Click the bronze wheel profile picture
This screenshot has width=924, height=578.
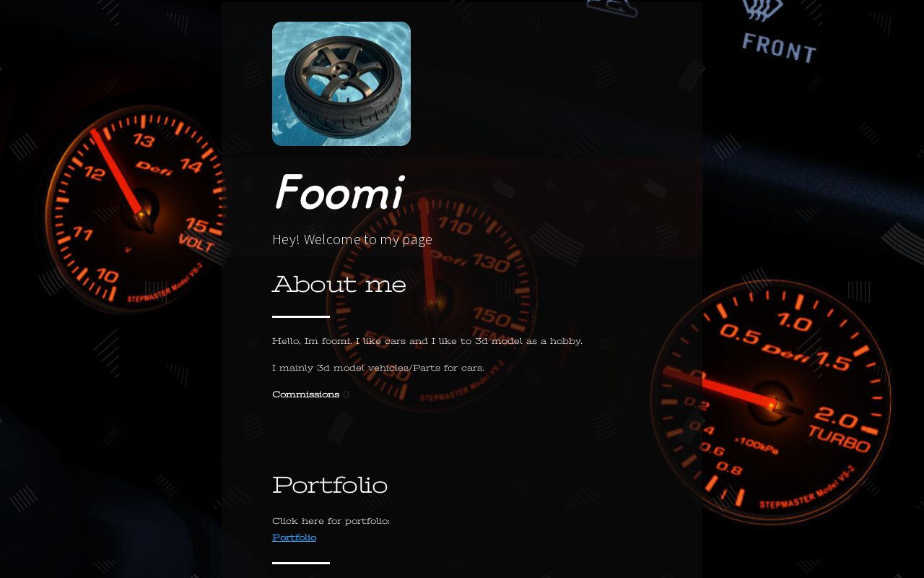[x=341, y=84]
